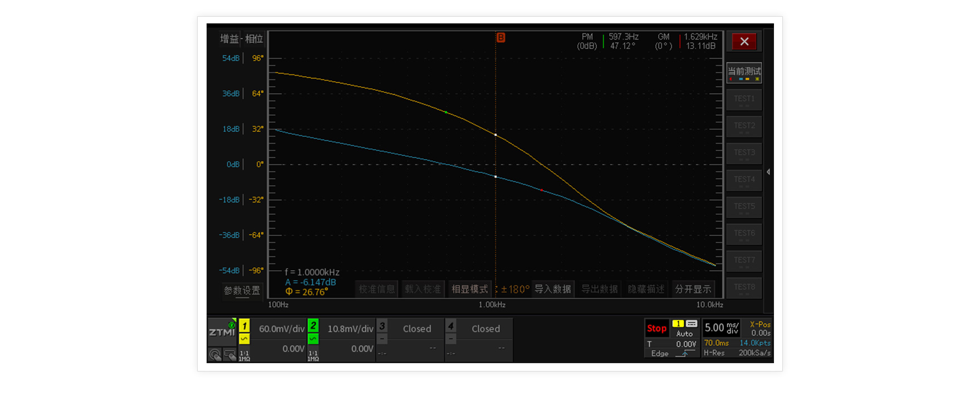
Task: Expand the side panel arrow at right edge
Action: (x=768, y=172)
